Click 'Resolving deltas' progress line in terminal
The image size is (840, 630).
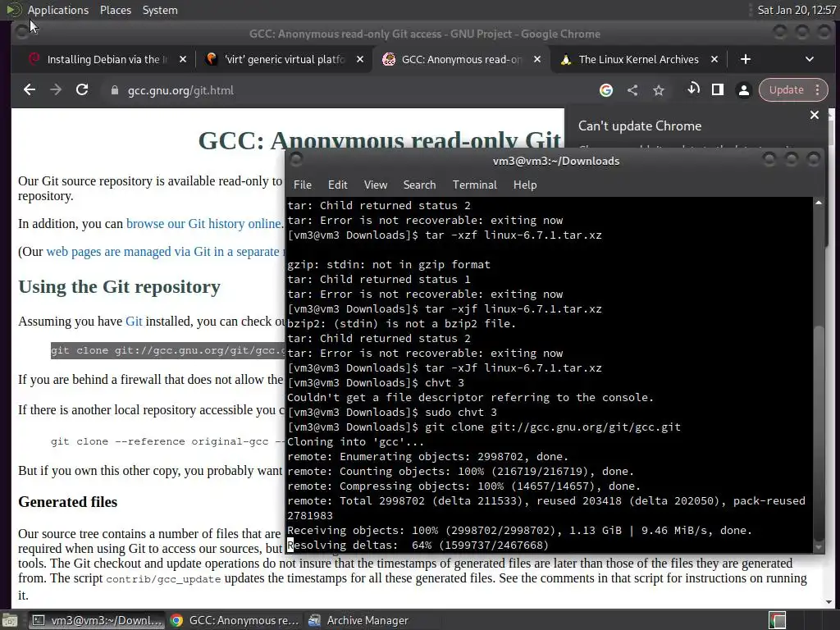pos(418,546)
